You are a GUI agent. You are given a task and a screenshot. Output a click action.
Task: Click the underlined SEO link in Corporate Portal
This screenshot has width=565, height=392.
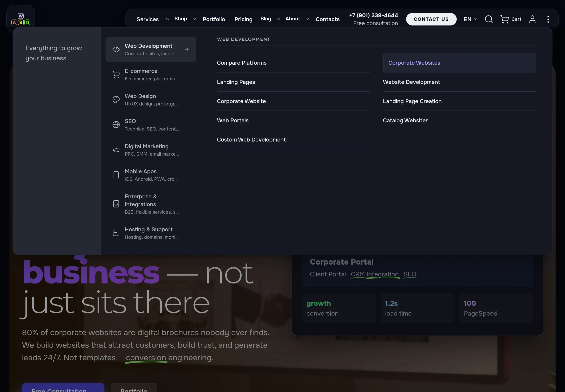(x=410, y=274)
